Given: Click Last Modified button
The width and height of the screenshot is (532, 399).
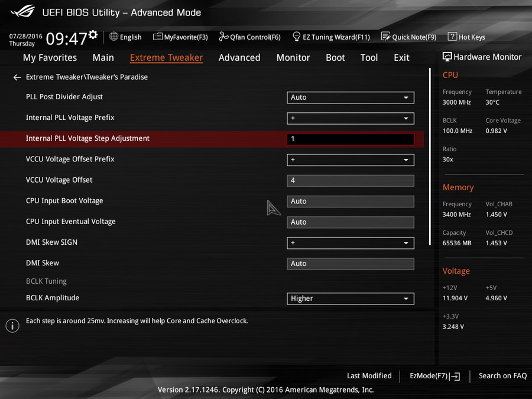Looking at the screenshot, I should [x=369, y=375].
